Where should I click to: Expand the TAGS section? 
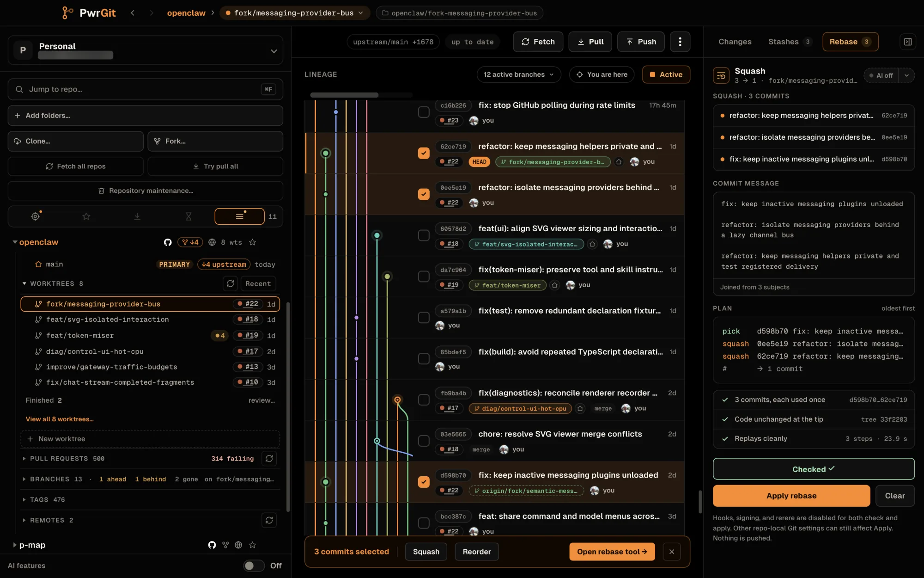(x=24, y=500)
